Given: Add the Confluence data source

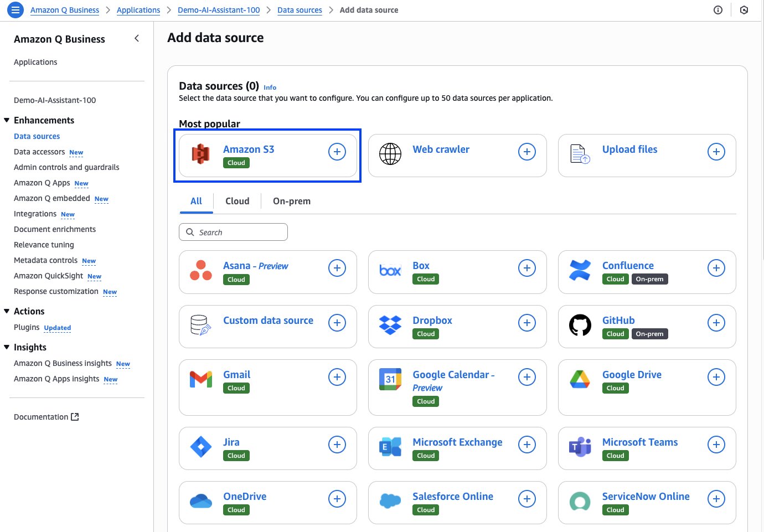Looking at the screenshot, I should (716, 268).
